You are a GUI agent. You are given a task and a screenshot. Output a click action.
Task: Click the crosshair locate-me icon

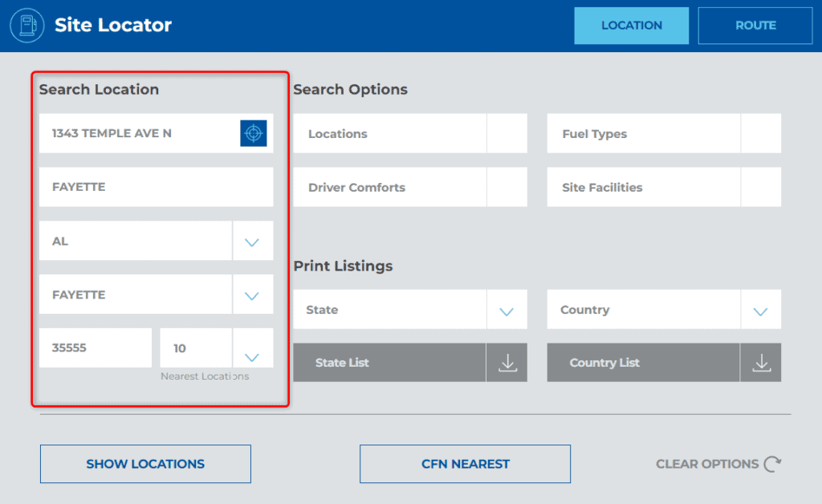tap(253, 133)
